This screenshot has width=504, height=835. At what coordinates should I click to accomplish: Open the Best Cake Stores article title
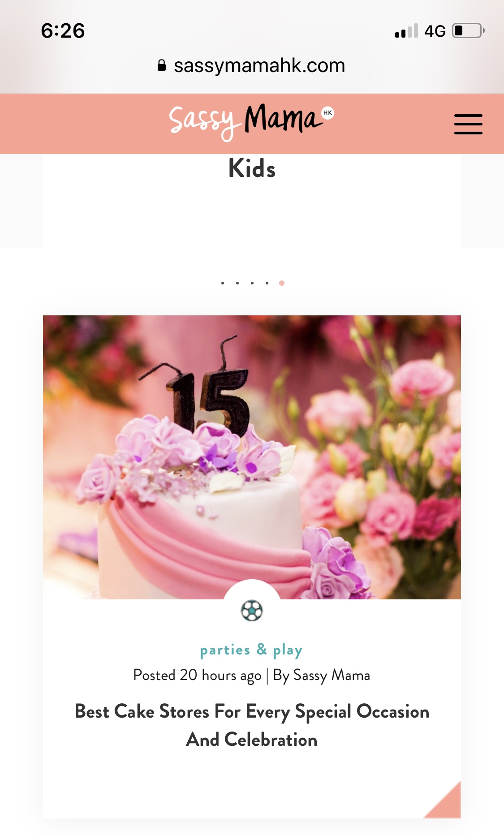tap(252, 725)
